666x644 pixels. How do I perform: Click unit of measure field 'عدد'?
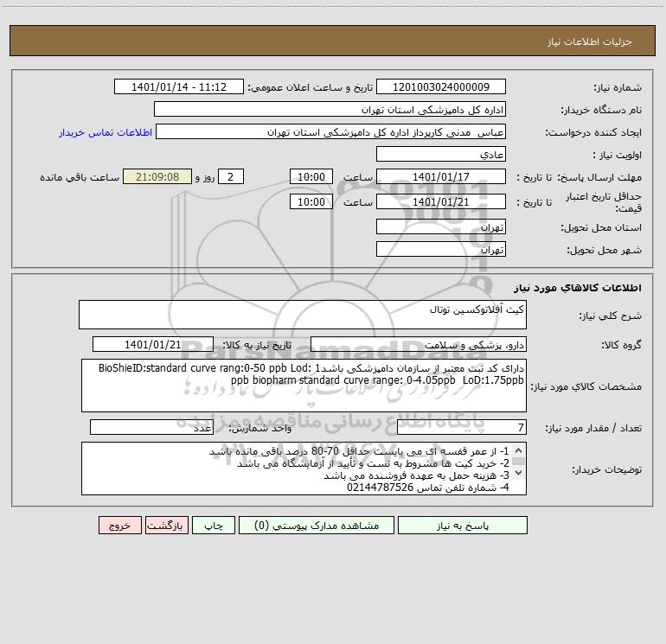(151, 428)
